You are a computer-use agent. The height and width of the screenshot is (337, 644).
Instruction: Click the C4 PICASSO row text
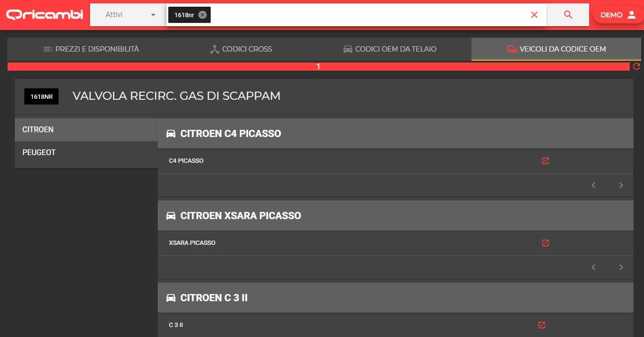point(186,161)
